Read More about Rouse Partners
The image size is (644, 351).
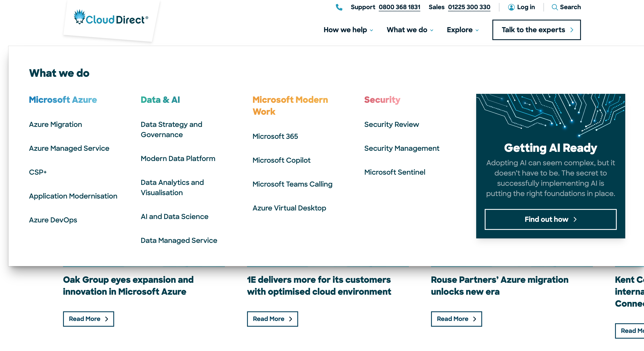click(x=457, y=319)
